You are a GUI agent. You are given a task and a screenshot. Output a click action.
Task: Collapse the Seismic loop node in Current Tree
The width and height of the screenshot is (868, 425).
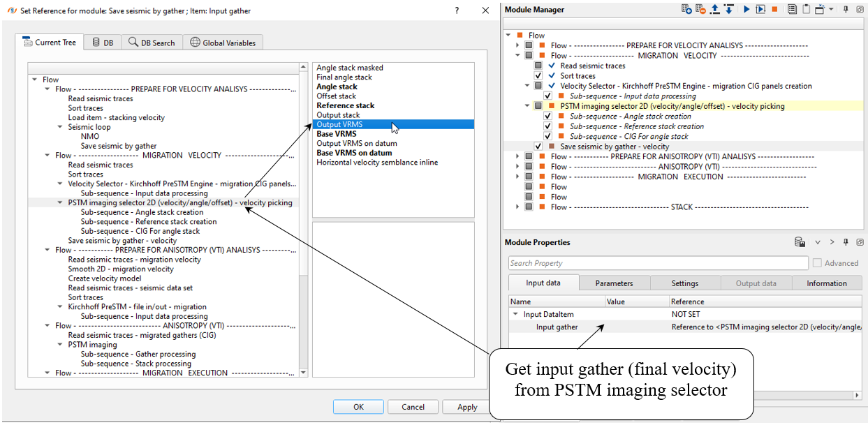60,127
